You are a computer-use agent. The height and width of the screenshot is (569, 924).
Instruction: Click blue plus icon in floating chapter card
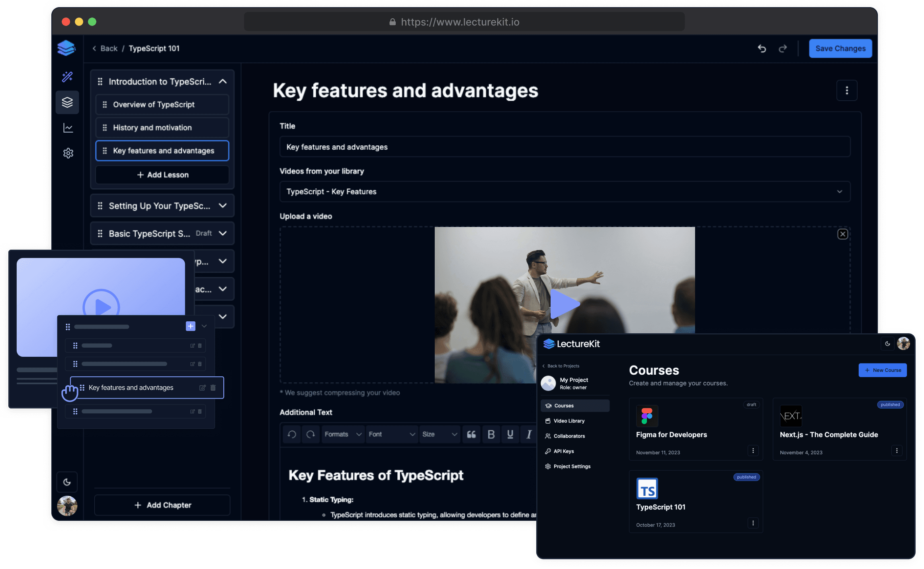point(191,327)
